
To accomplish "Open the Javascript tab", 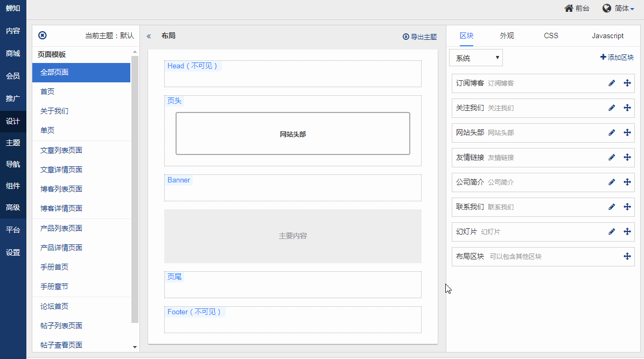I will pyautogui.click(x=607, y=36).
